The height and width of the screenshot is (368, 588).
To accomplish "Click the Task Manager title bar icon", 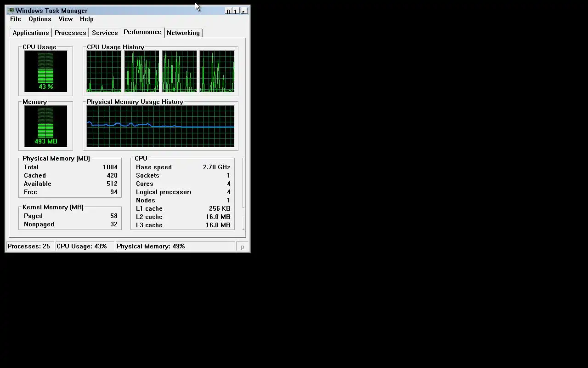I will click(11, 11).
